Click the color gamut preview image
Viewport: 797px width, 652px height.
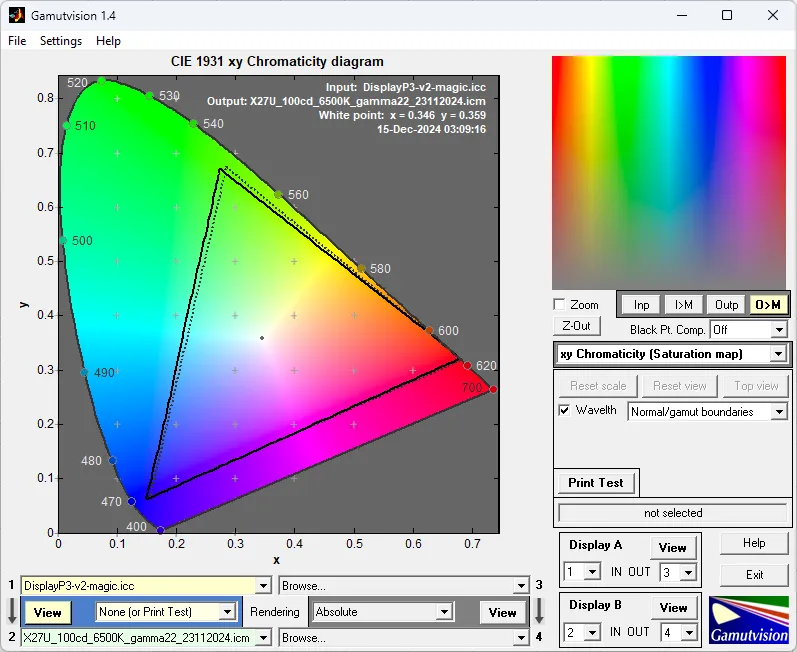670,172
